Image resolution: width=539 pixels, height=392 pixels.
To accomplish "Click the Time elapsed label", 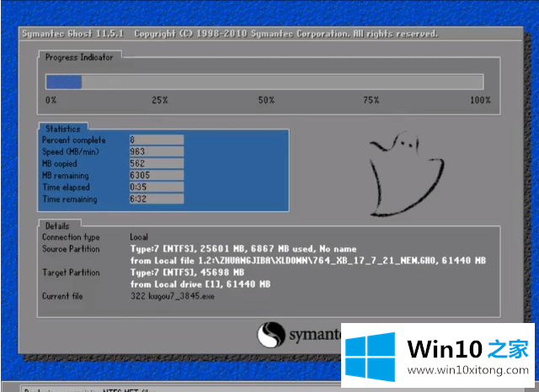I will tap(66, 188).
